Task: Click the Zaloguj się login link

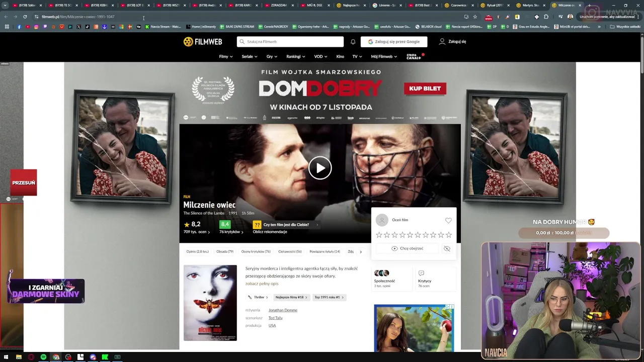Action: click(x=452, y=42)
